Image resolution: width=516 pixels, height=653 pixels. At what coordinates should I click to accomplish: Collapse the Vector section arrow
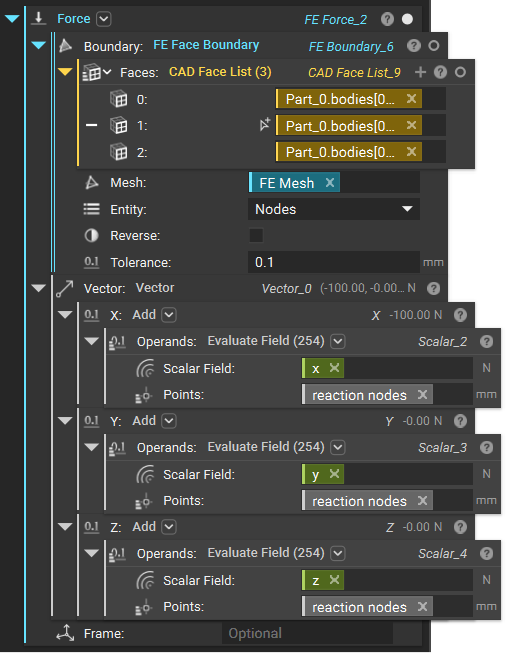[38, 288]
